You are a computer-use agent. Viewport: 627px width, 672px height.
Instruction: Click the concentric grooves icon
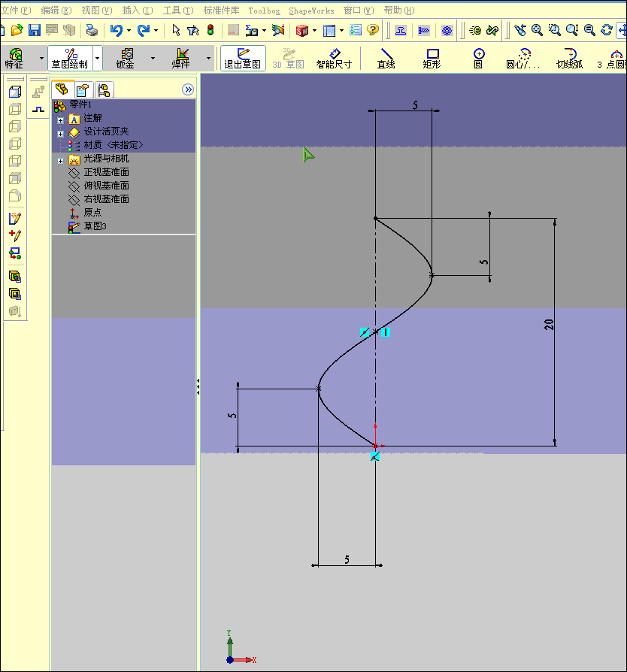(447, 30)
